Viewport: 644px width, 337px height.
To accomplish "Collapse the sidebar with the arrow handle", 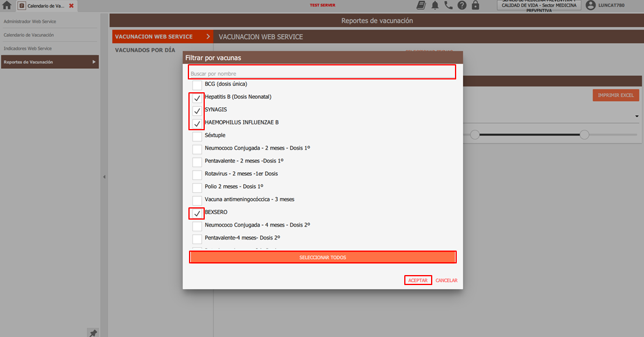I will [104, 177].
